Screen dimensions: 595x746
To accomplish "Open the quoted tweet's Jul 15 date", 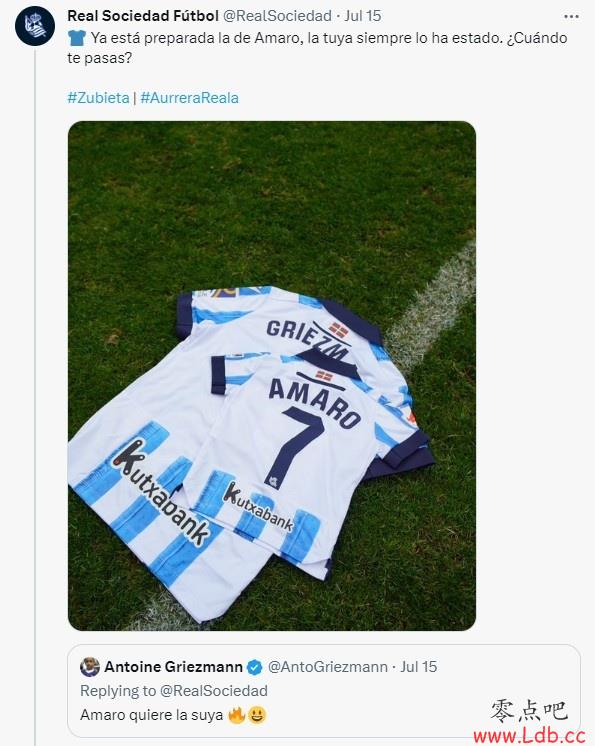I will point(419,667).
